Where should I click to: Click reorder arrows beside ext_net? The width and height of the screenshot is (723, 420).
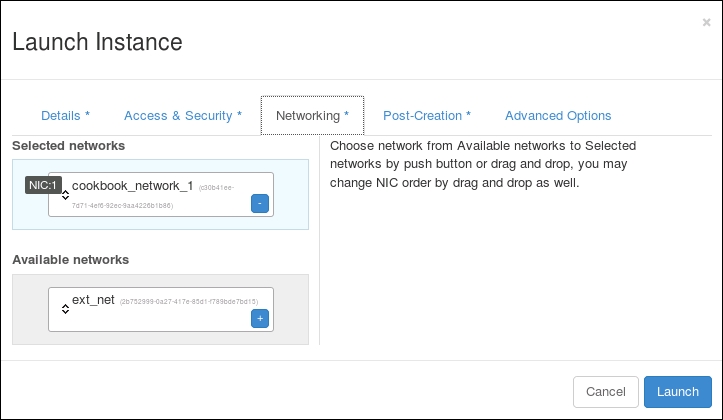click(66, 309)
